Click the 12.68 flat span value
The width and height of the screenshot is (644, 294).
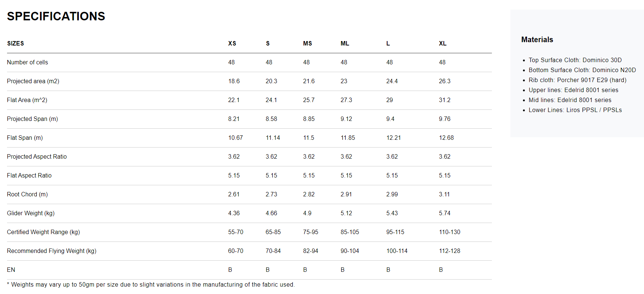point(446,138)
